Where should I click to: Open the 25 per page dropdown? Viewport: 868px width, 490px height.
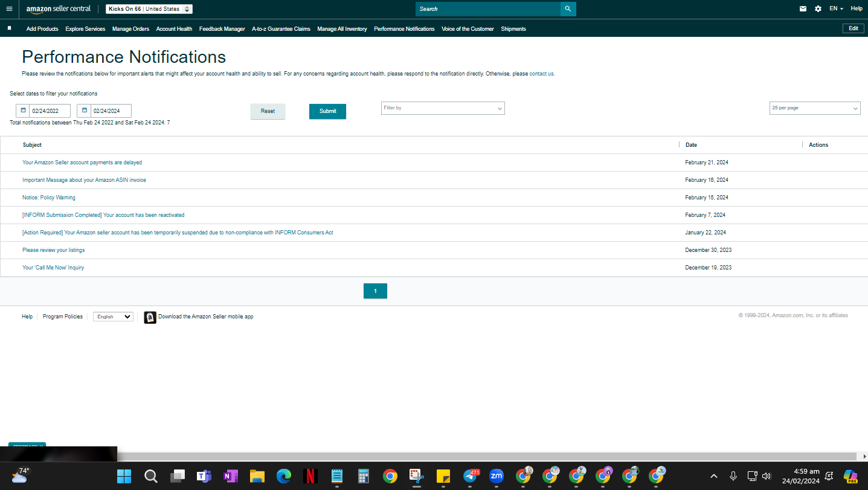click(815, 108)
